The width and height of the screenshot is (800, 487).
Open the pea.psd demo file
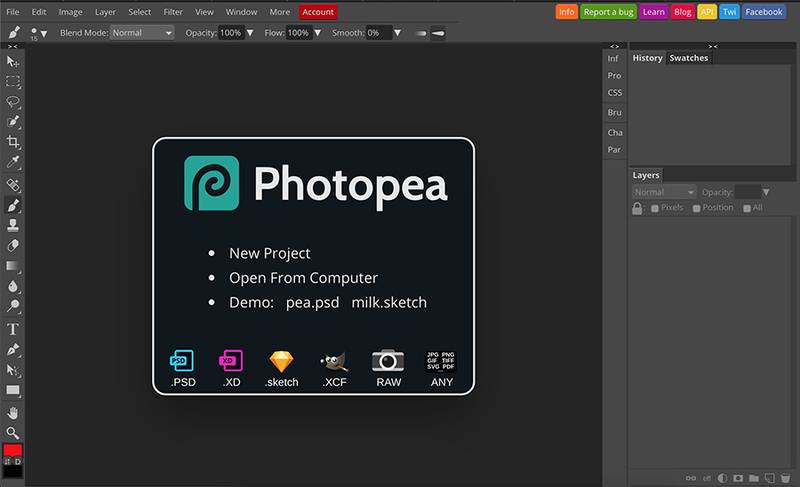(x=312, y=302)
